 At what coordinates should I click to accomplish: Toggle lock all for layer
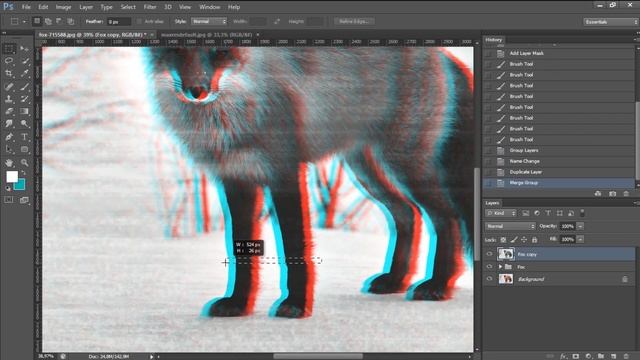535,240
